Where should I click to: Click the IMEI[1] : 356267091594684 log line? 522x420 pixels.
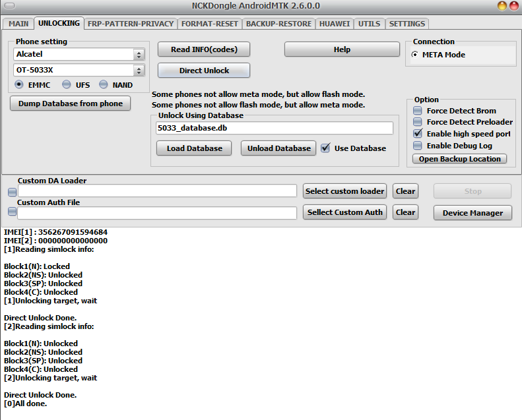pyautogui.click(x=55, y=232)
